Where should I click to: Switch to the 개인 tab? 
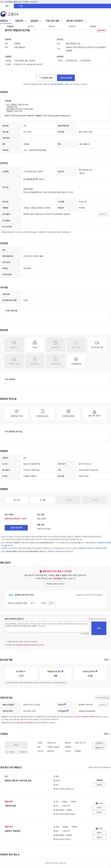point(7,6)
